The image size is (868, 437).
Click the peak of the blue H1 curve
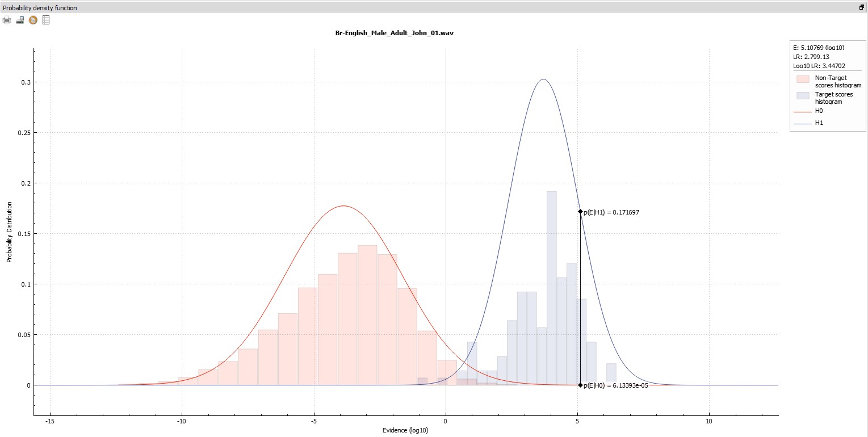(x=543, y=79)
